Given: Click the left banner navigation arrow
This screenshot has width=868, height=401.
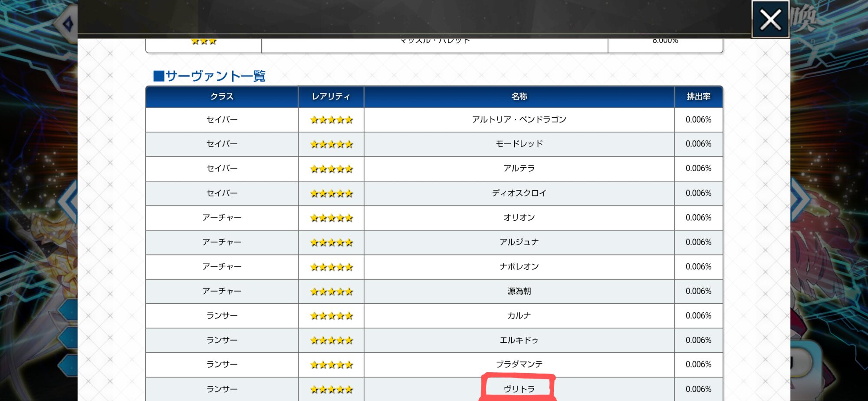Looking at the screenshot, I should pyautogui.click(x=68, y=201).
